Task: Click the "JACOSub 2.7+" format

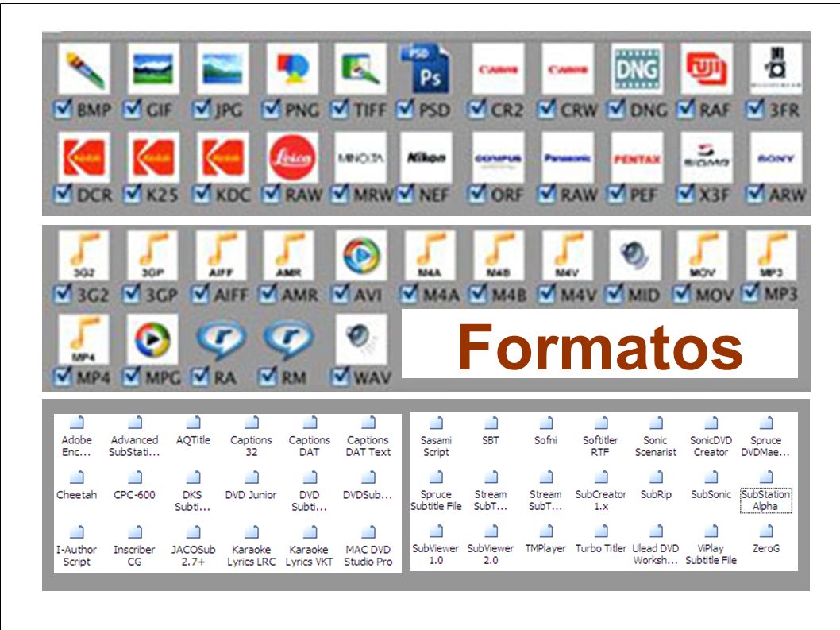Action: coord(193,547)
